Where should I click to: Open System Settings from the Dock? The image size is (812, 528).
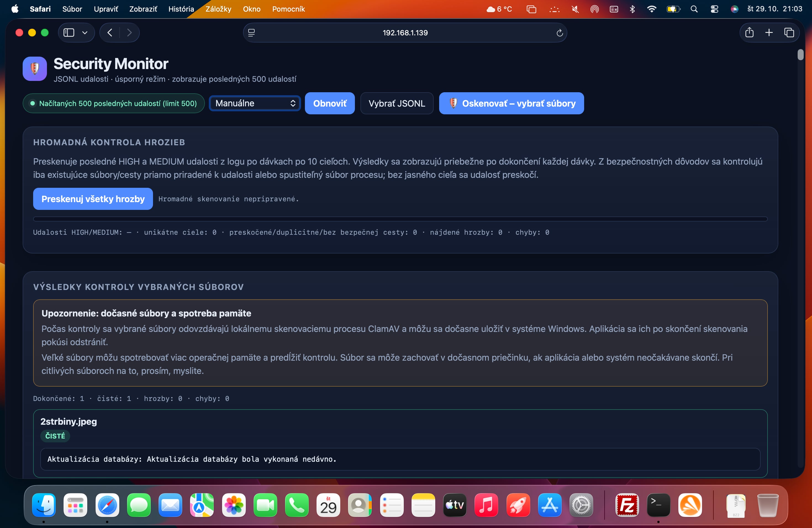pyautogui.click(x=581, y=505)
